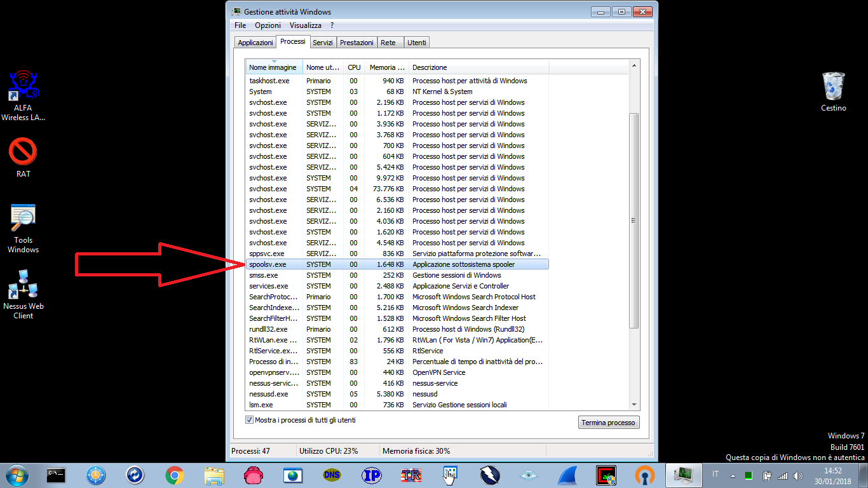868x488 pixels.
Task: Sort by the Nome immagine column
Action: point(275,67)
